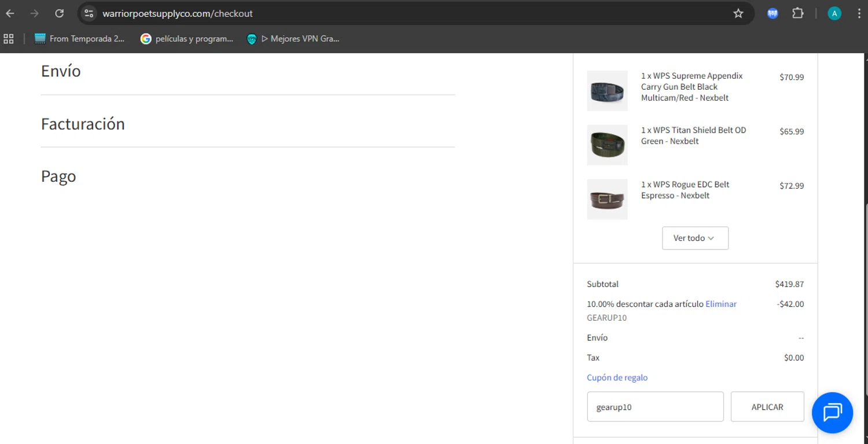This screenshot has width=868, height=444.
Task: Click the $65.99 price
Action: coord(792,131)
